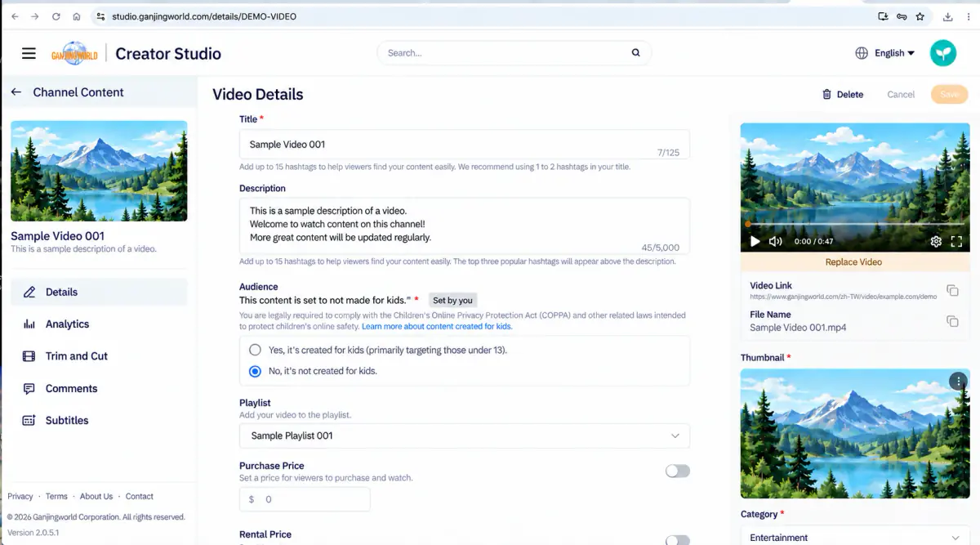Image resolution: width=980 pixels, height=545 pixels.
Task: Open the Privacy footer link
Action: [20, 496]
